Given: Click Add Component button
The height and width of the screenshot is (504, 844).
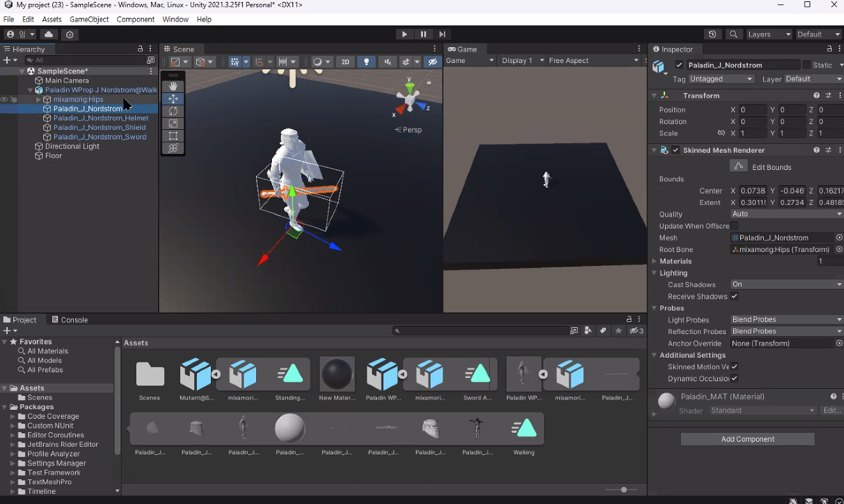Looking at the screenshot, I should (x=748, y=439).
